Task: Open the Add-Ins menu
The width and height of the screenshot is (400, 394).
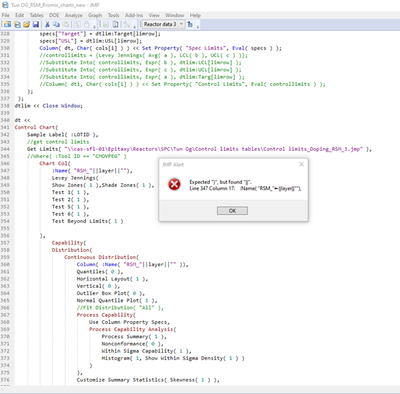Action: tap(134, 15)
